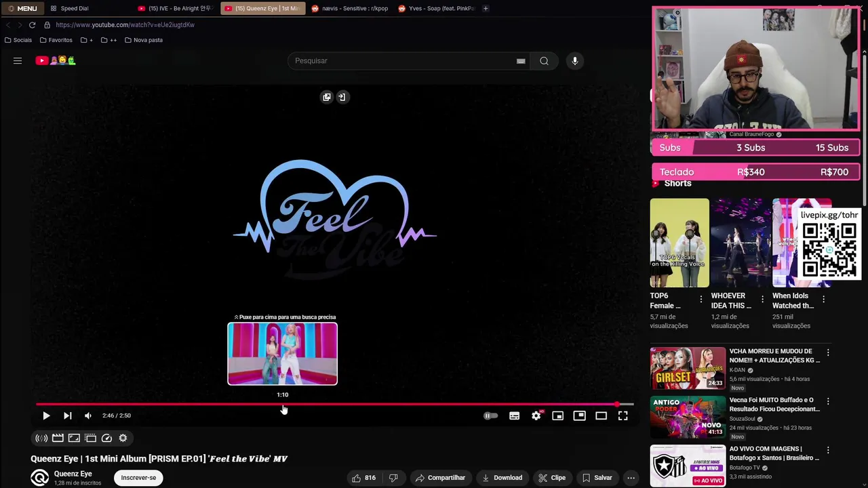Switch to IVE - Be Alright tab
The height and width of the screenshot is (488, 868).
(175, 8)
